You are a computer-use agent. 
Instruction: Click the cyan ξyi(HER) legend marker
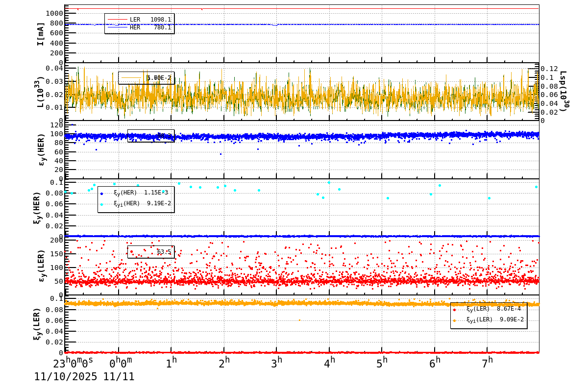[102, 204]
